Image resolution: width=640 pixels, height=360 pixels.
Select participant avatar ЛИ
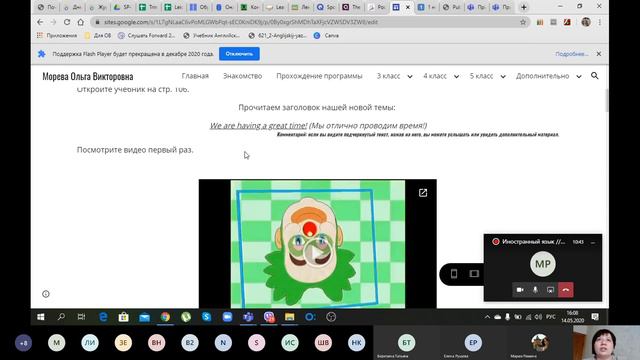90,343
